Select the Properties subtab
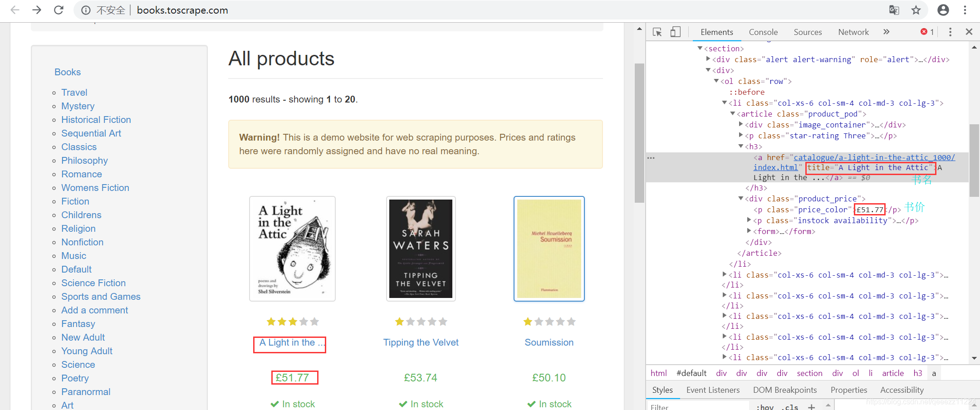The width and height of the screenshot is (980, 410). tap(849, 390)
